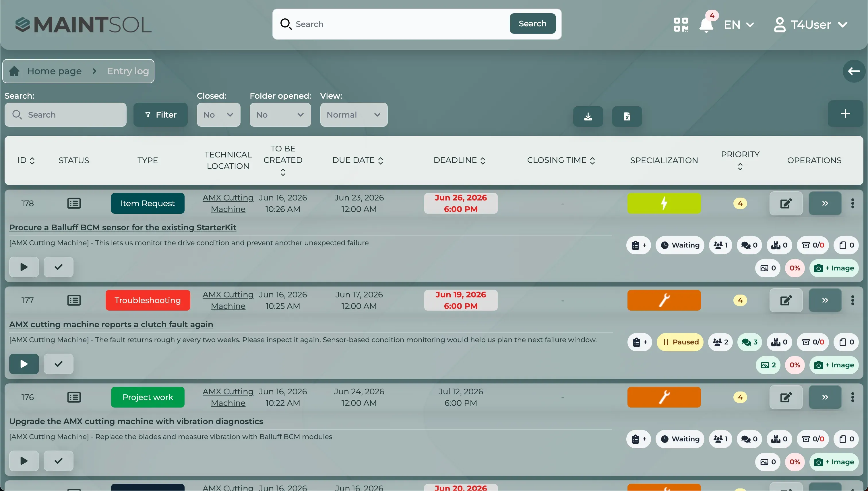Screen dimensions: 868x491
Task: Click the back arrow button
Action: [x=854, y=71]
